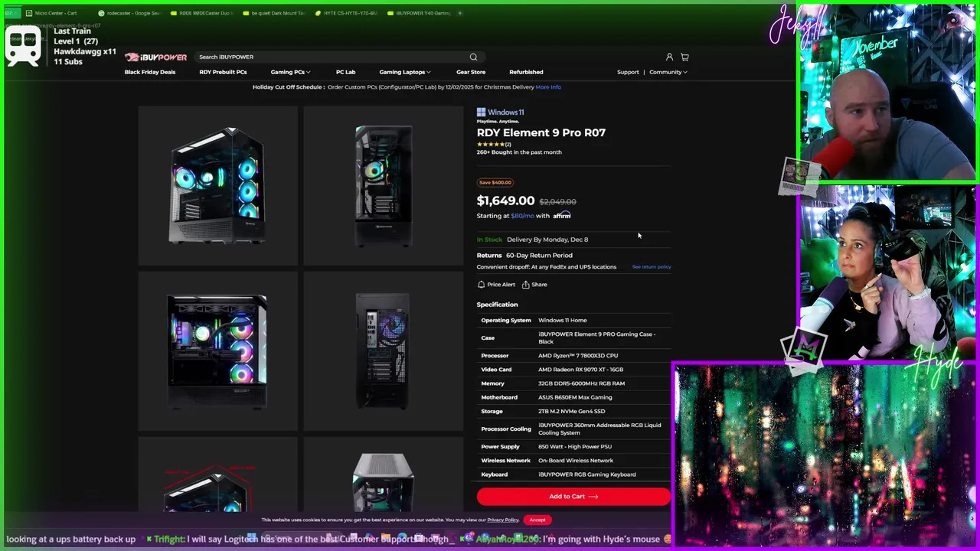
Task: Switch to rodecaster Google Search tab
Action: (132, 13)
